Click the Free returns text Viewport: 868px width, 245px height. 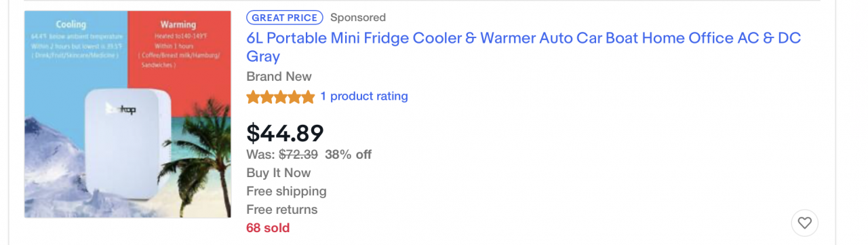pyautogui.click(x=281, y=210)
